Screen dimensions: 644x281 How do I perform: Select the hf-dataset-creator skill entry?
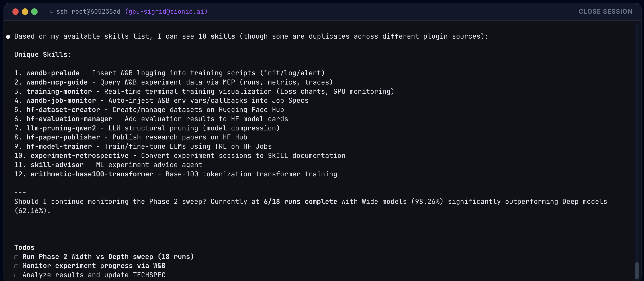(63, 110)
